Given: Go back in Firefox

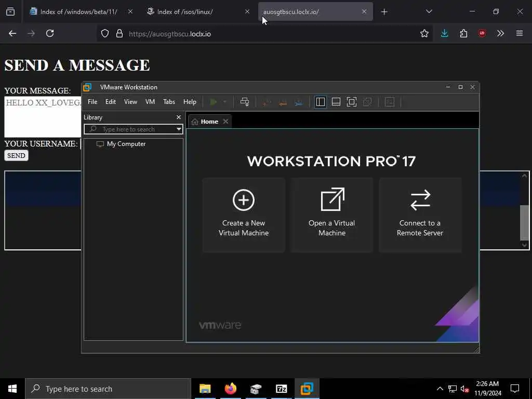Looking at the screenshot, I should point(12,33).
